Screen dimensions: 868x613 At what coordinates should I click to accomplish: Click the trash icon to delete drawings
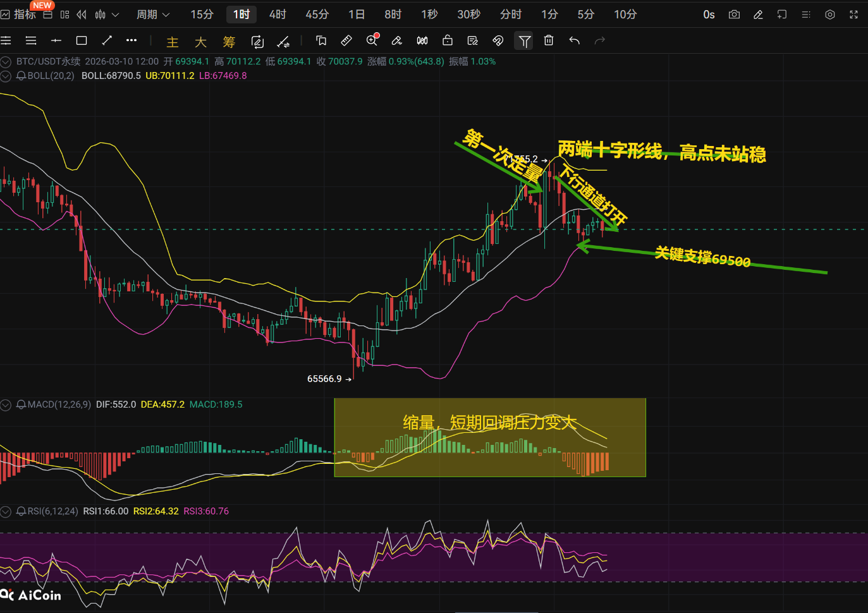[x=549, y=41]
